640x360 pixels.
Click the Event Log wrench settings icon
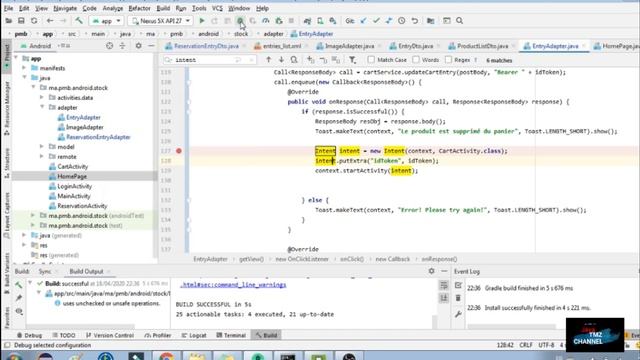pos(458,314)
